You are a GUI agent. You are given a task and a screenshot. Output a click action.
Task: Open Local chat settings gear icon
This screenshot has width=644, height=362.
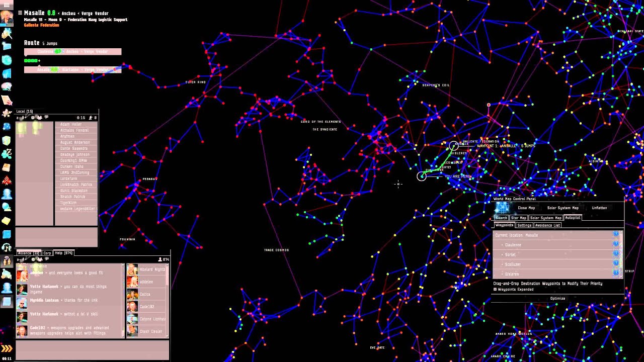pyautogui.click(x=33, y=118)
